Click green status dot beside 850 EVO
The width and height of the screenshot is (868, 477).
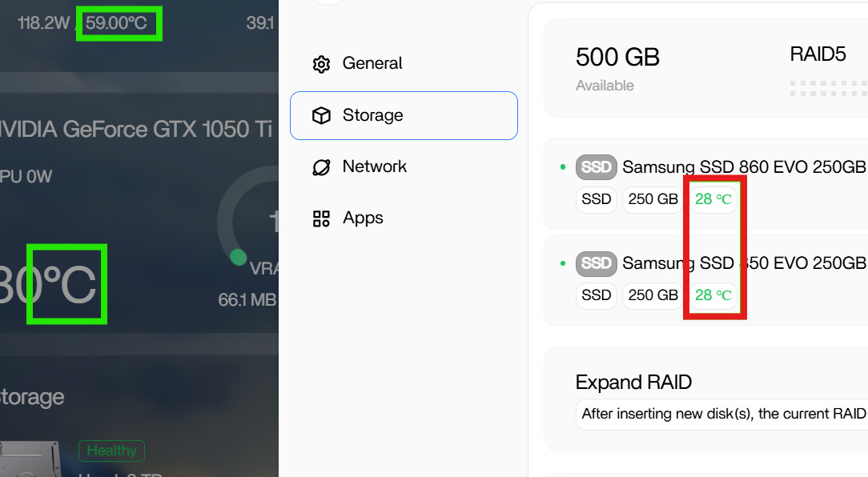(563, 263)
